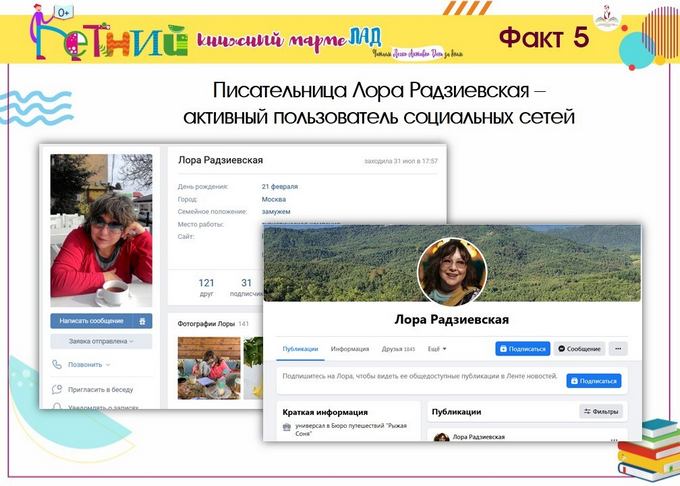Click the filter sliders icon in Фильтры
680x486 pixels.
click(x=587, y=411)
